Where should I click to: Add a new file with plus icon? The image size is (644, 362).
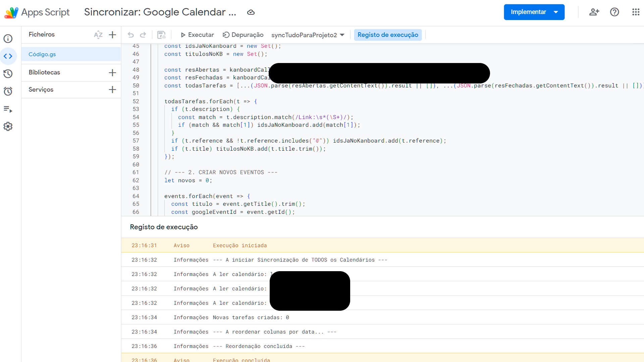[x=113, y=35]
